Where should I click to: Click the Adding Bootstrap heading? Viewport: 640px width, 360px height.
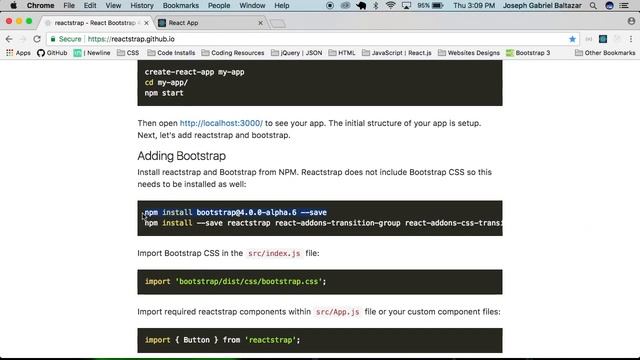(182, 156)
